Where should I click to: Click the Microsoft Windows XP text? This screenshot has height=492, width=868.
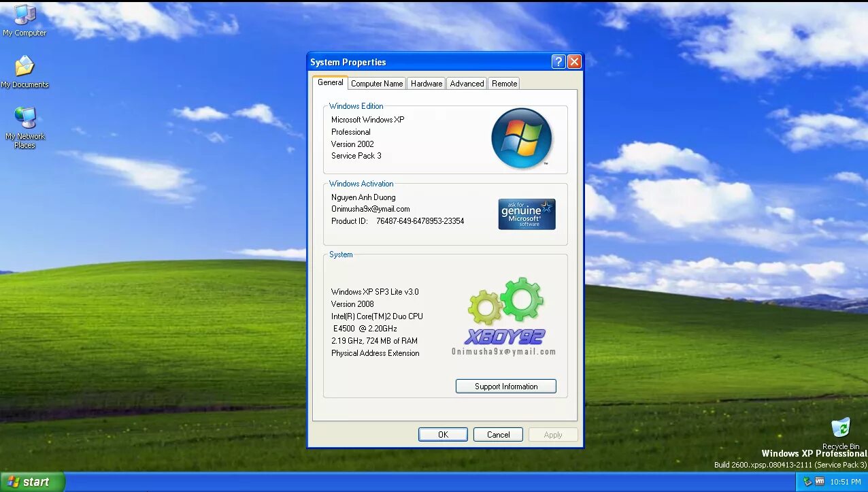368,120
